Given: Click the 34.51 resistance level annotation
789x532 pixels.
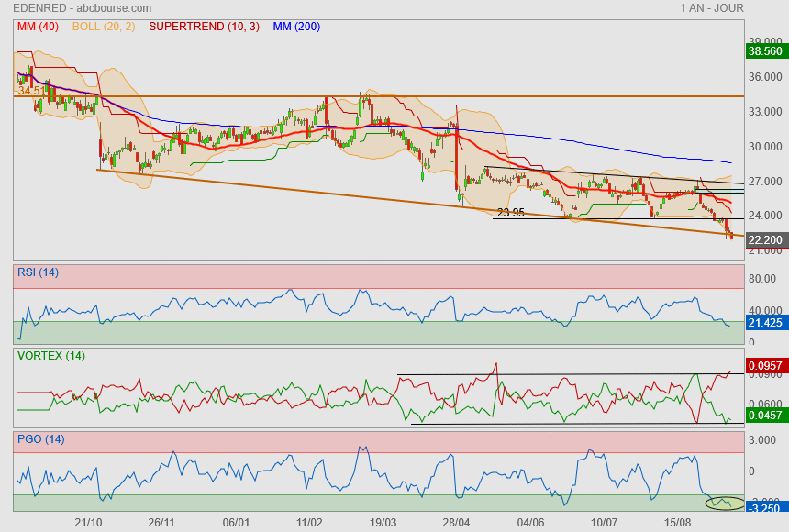Looking at the screenshot, I should (x=31, y=90).
